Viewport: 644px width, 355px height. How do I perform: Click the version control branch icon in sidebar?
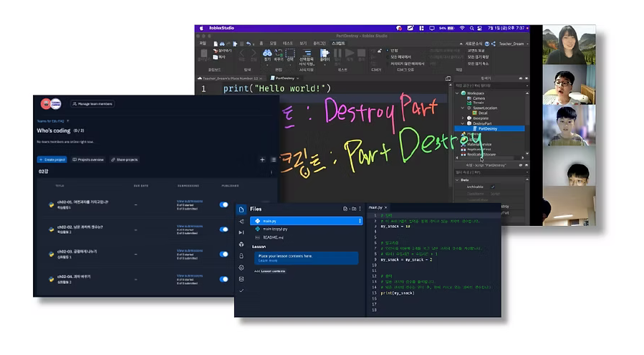click(241, 222)
